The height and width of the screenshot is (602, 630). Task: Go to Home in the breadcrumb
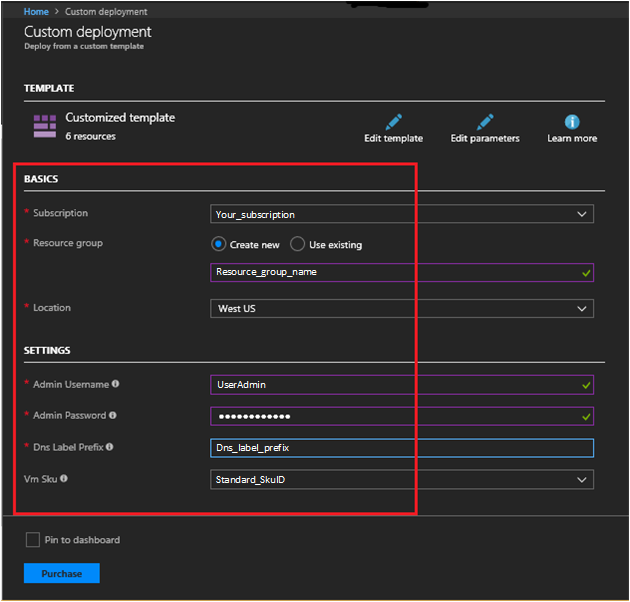coord(36,12)
